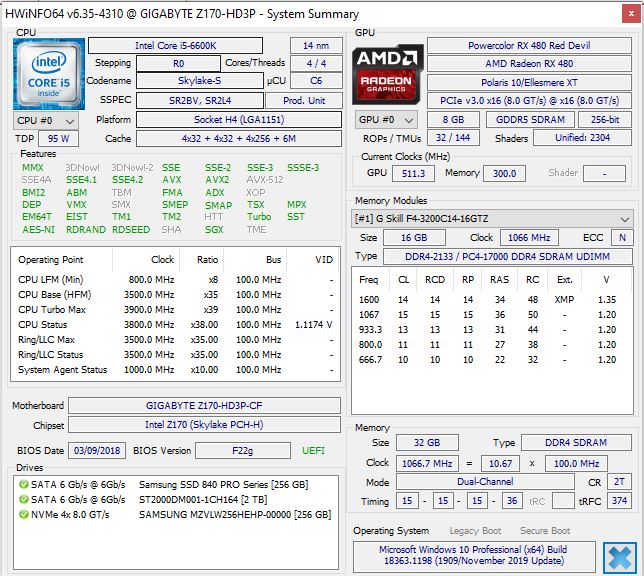The width and height of the screenshot is (644, 576).
Task: Click memory module size 16 GB
Action: point(414,237)
